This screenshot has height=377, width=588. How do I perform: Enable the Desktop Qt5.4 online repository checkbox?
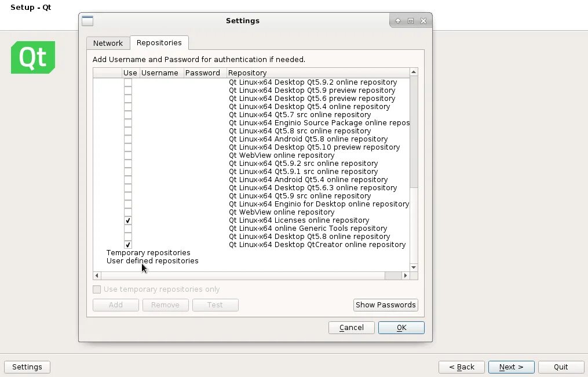128,107
